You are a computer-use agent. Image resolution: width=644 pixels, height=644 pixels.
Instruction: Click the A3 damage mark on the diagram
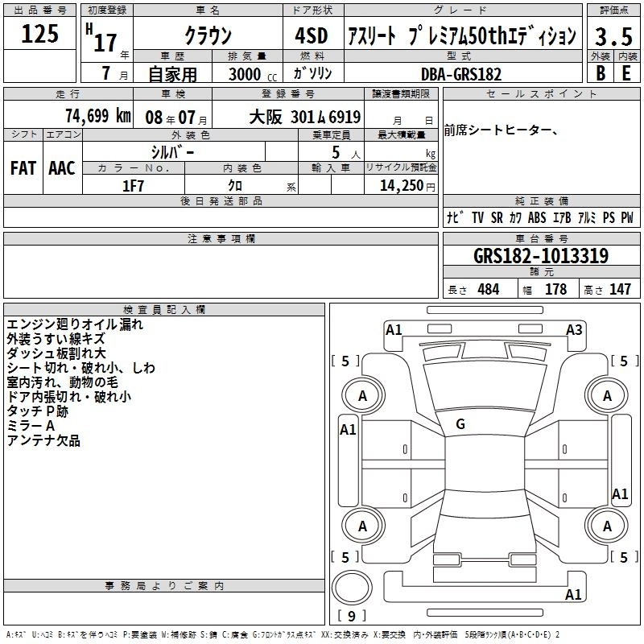[574, 330]
